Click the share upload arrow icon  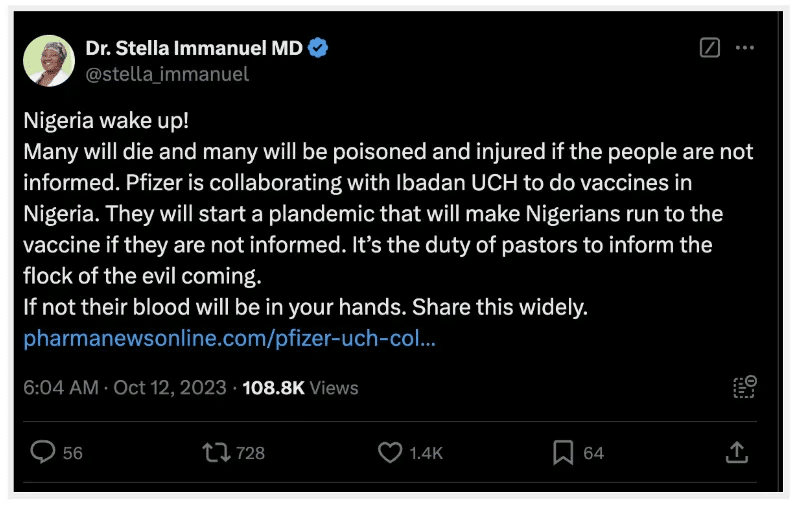[736, 453]
